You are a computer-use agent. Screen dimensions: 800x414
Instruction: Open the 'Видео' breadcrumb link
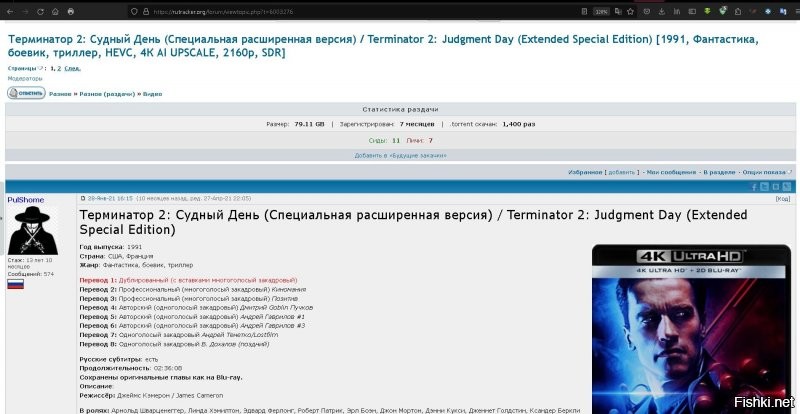153,94
